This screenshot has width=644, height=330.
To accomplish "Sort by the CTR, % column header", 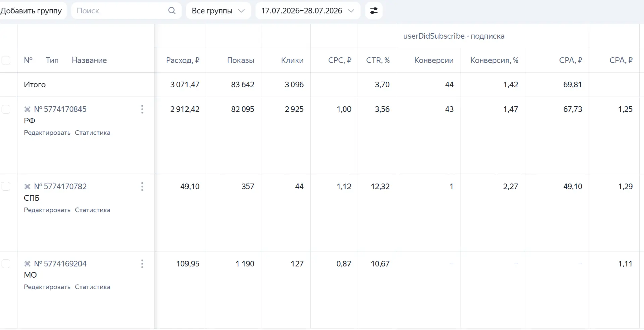I will [378, 60].
